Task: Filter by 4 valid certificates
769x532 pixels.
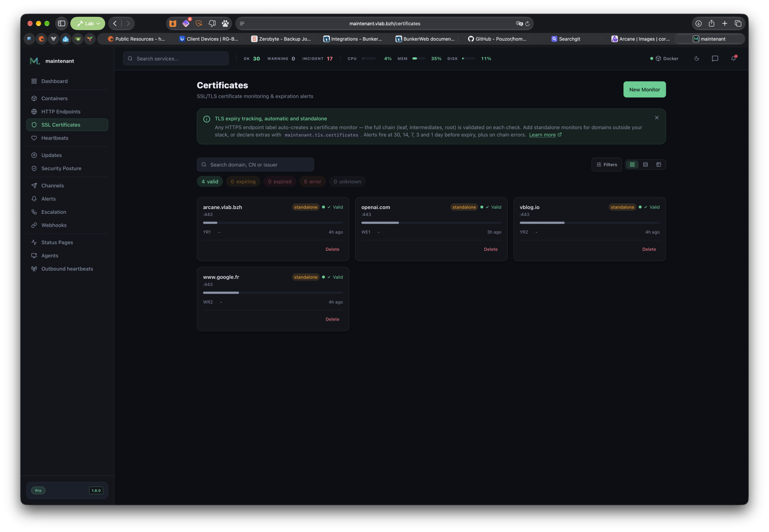Action: [x=210, y=181]
